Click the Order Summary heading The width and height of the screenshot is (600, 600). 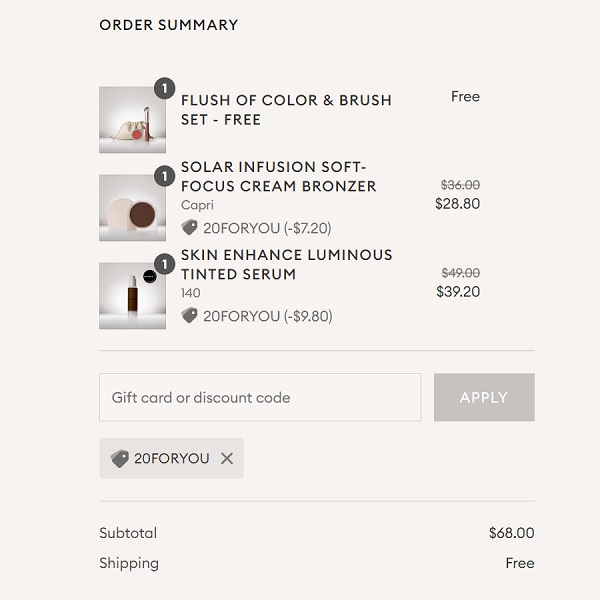(169, 25)
